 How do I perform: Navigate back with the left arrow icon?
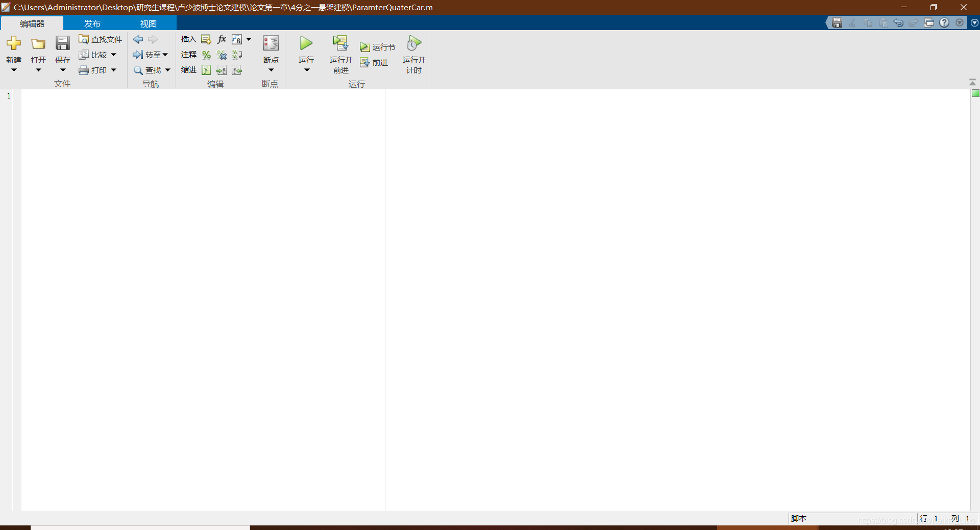[138, 39]
